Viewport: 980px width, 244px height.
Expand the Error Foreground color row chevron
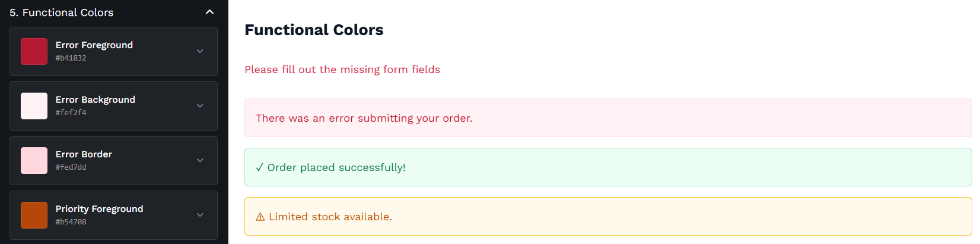coord(200,51)
